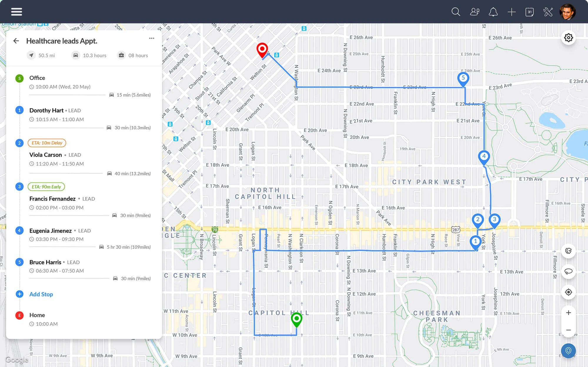Click numbered badge 1 beside Dorothy Hart
Image resolution: width=588 pixels, height=367 pixels.
pyautogui.click(x=19, y=110)
